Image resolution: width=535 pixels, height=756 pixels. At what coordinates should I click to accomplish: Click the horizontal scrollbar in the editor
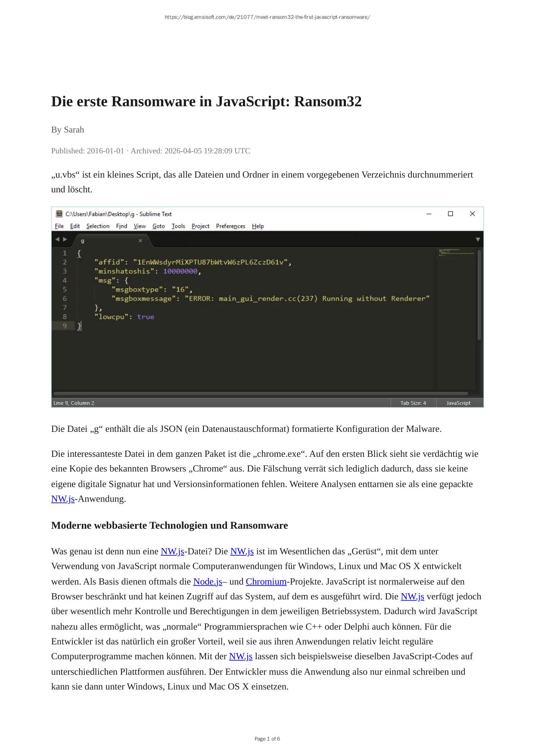[x=261, y=393]
